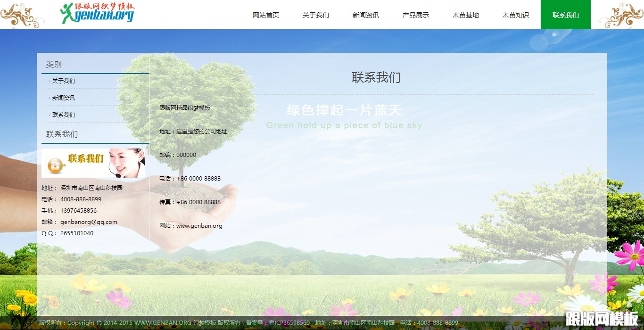Click the QQ number 2655101040
The height and width of the screenshot is (330, 644).
coord(77,233)
